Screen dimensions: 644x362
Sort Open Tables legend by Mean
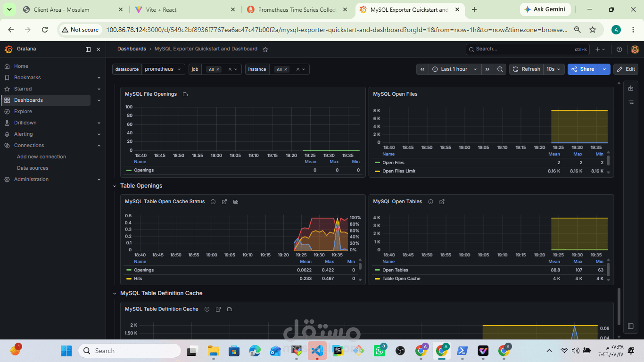click(554, 262)
